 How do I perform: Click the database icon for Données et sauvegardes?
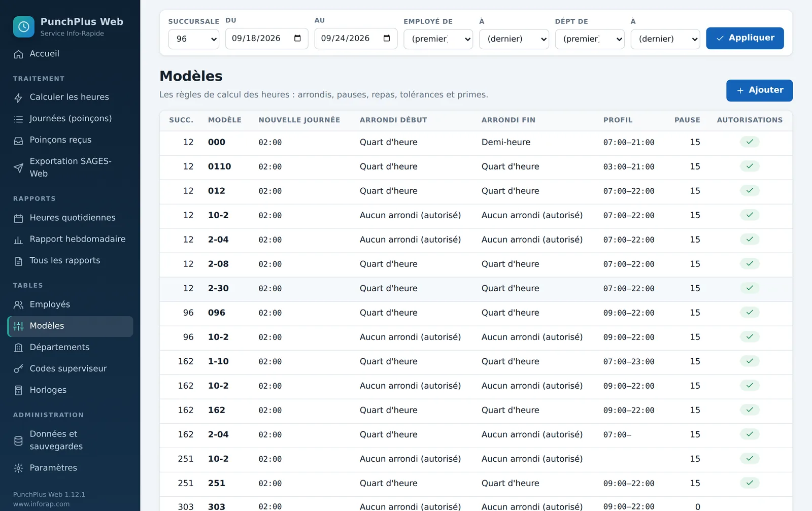[x=18, y=440]
